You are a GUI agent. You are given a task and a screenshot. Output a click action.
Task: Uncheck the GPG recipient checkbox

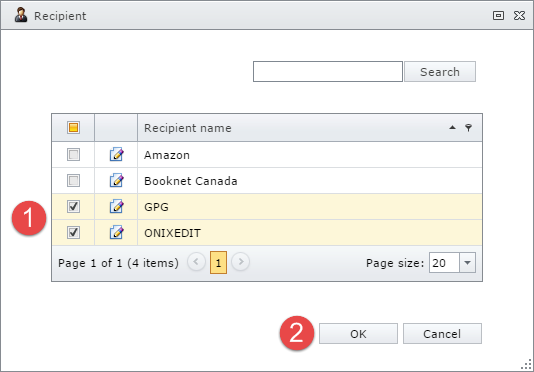(73, 206)
